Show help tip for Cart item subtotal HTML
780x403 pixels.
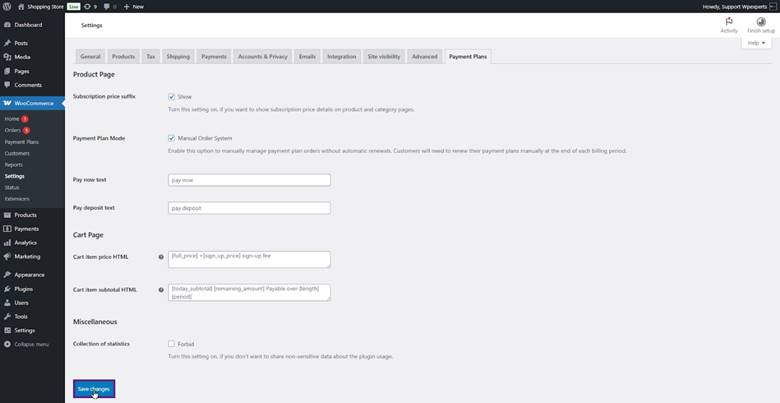click(161, 290)
